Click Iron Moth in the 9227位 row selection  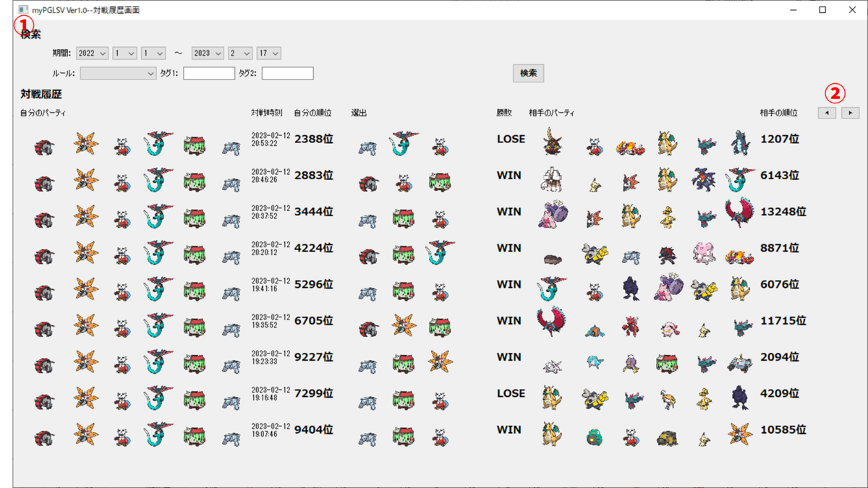point(440,361)
